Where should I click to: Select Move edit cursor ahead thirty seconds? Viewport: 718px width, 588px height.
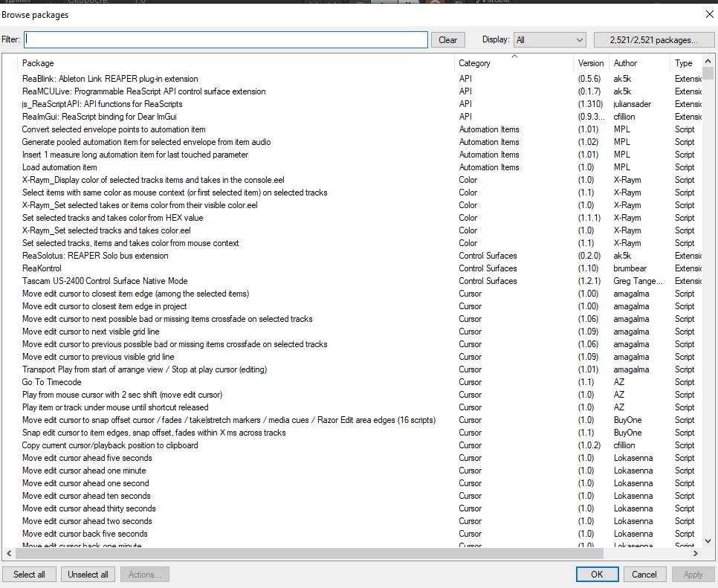tap(89, 508)
